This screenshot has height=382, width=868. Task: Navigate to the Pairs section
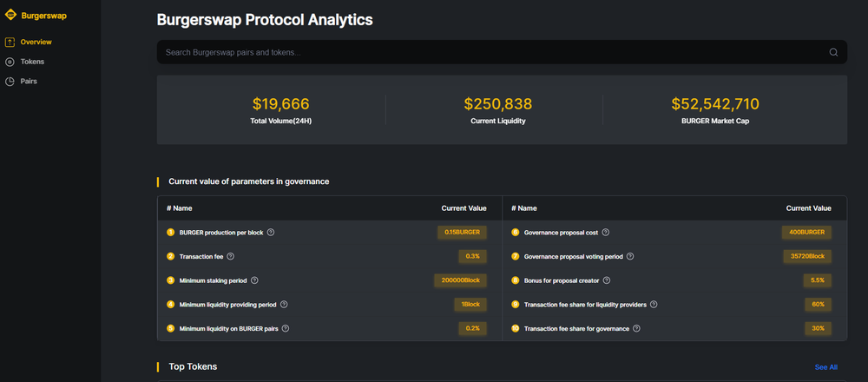click(x=29, y=82)
